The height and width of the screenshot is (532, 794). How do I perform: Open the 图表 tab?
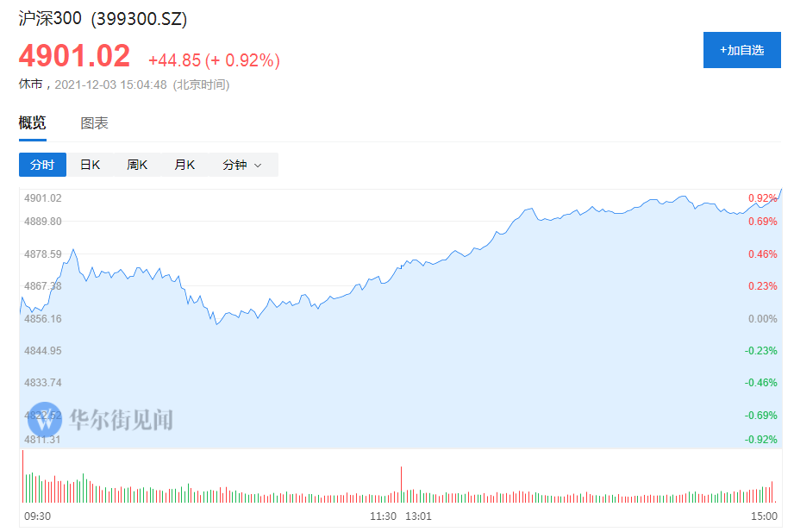pyautogui.click(x=95, y=123)
